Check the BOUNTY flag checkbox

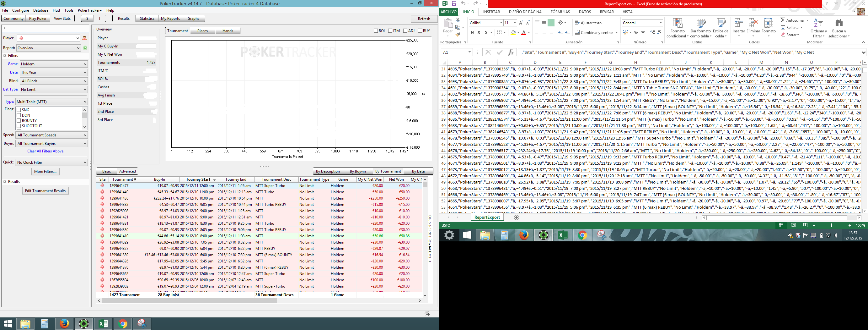pos(19,120)
